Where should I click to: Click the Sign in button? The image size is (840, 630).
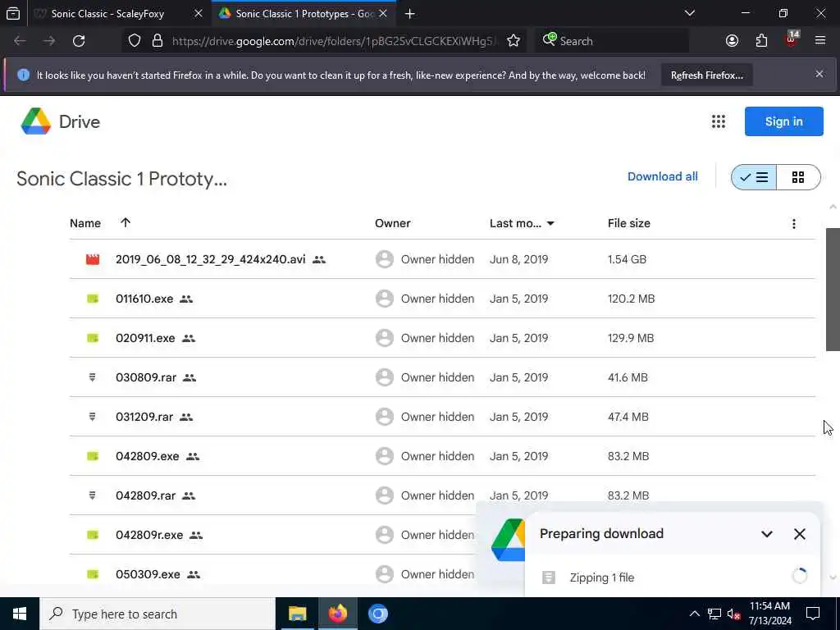coord(783,121)
